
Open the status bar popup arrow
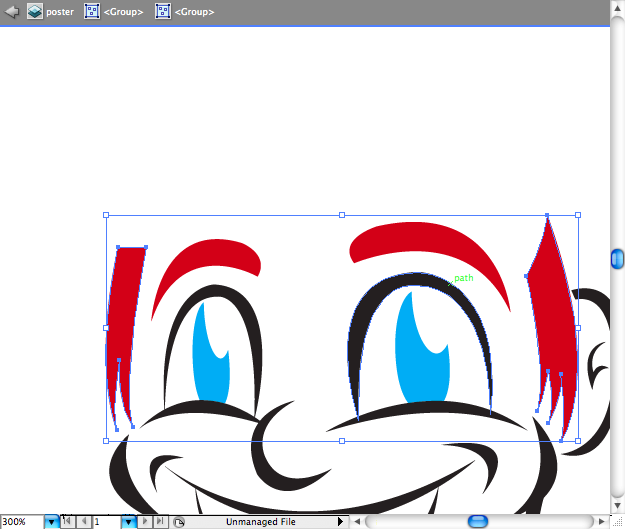(340, 521)
